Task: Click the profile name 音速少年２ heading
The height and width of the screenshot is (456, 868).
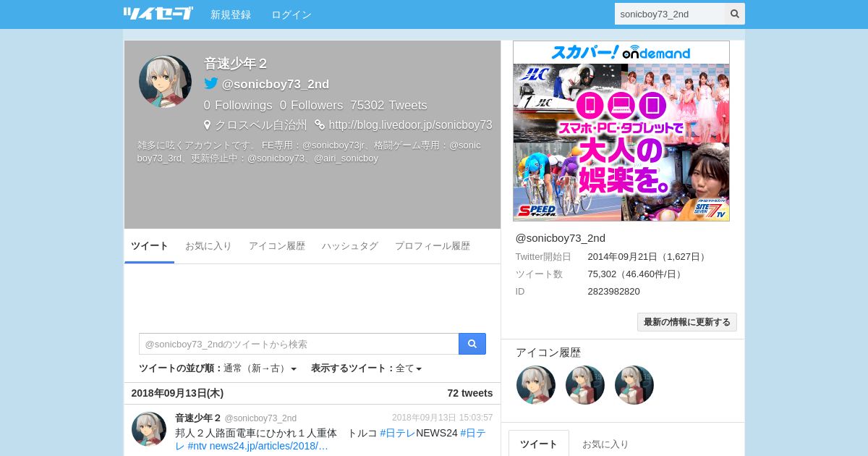Action: (236, 64)
